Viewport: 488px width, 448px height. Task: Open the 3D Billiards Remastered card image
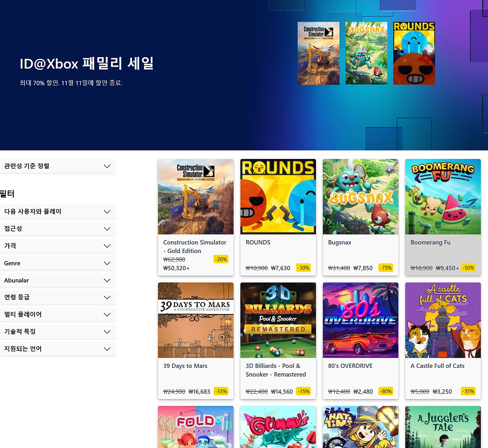pos(278,320)
